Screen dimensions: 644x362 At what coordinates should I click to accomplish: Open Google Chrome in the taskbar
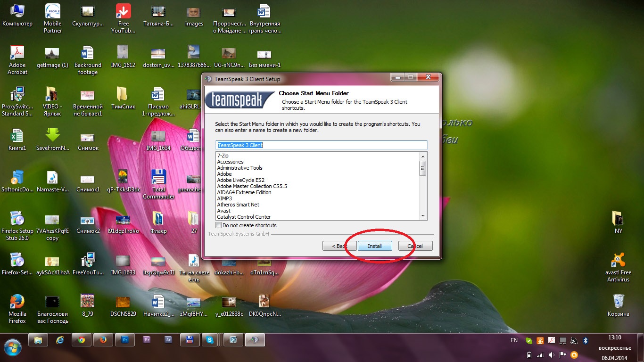(82, 339)
